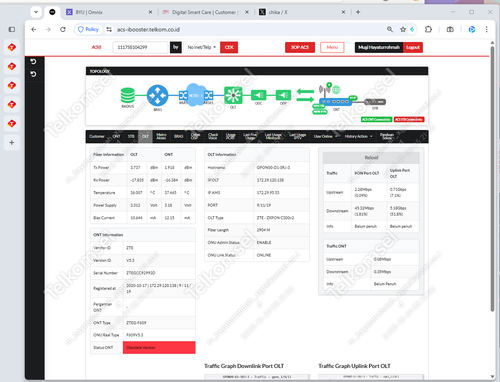Open the browser three-dot menu
The image size is (500, 382).
[486, 29]
